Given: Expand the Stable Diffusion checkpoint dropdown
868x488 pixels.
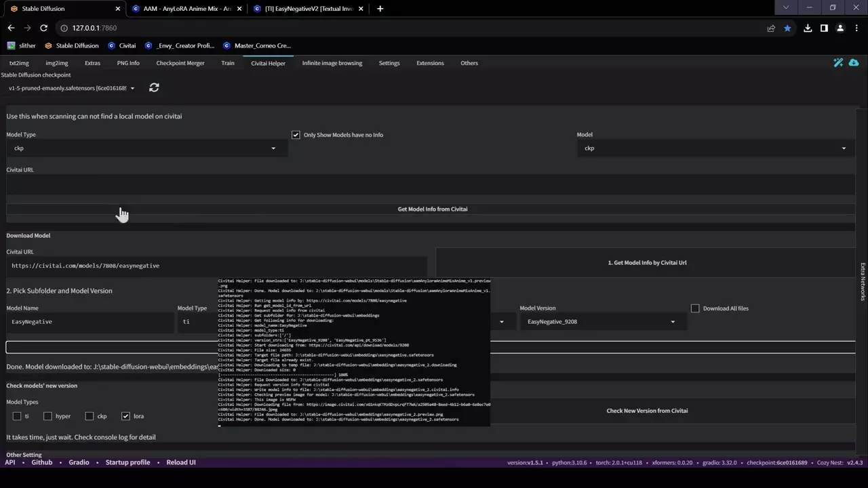Looking at the screenshot, I should click(71, 88).
